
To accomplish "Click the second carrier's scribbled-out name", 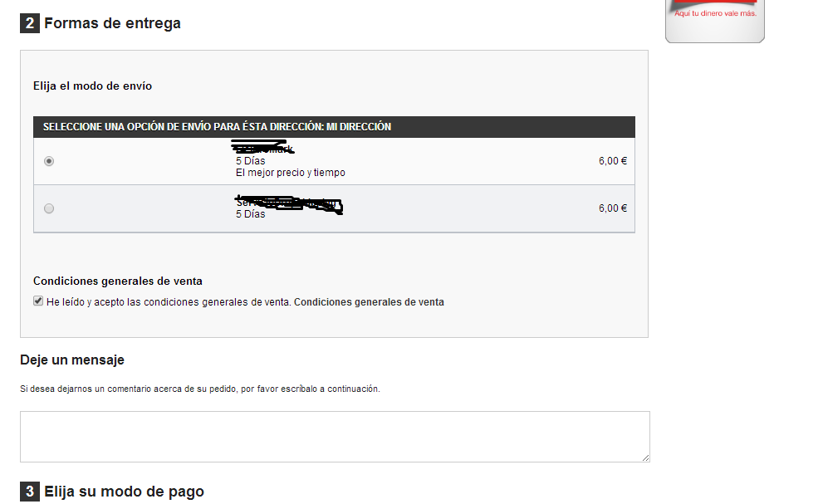I will tap(289, 203).
